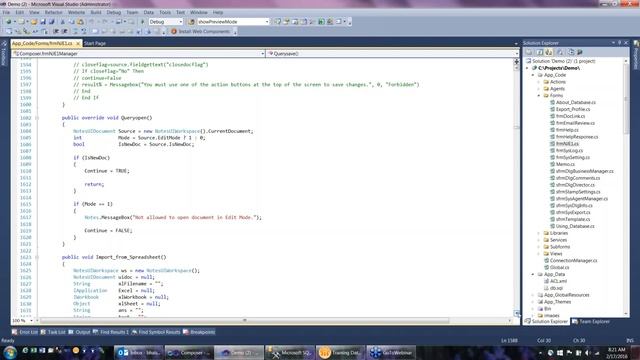
Task: Expand the Actions folder
Action: point(539,82)
